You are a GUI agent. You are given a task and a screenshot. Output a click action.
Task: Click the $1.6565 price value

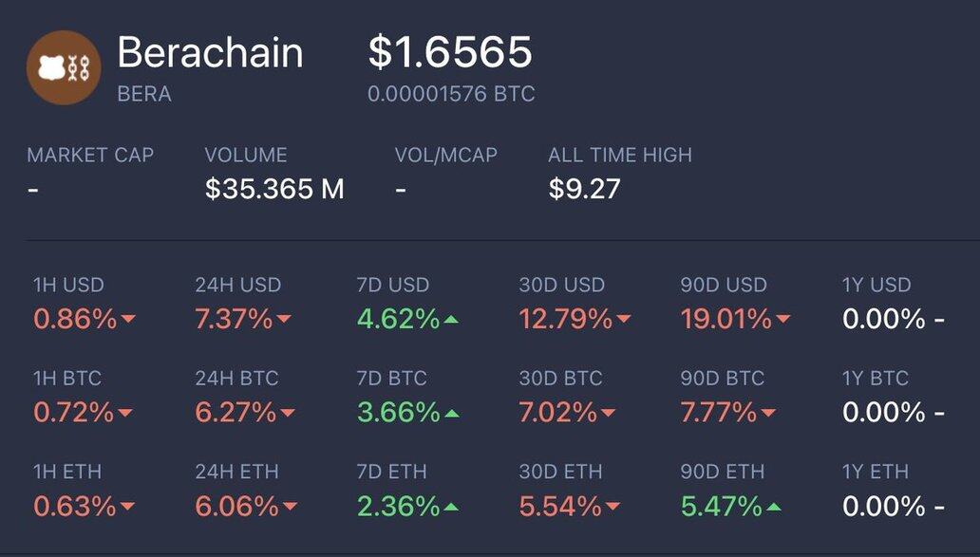coord(450,53)
